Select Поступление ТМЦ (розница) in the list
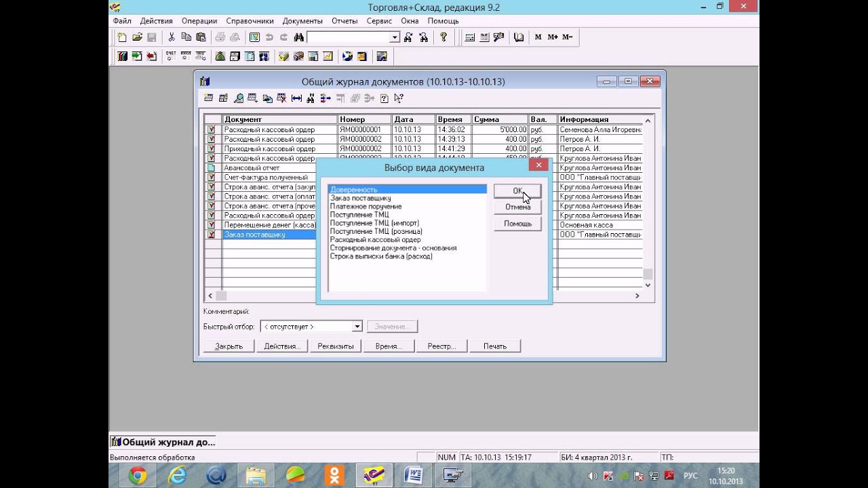Screen dimensions: 868x488 click(x=407, y=231)
